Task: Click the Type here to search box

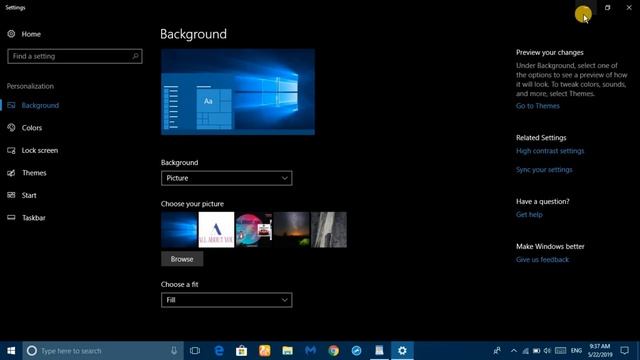Action: pyautogui.click(x=103, y=351)
